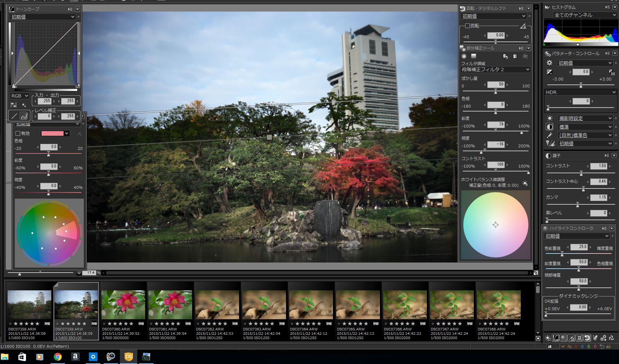Screen dimensions: 619x364
Task: Select the graduated partial correction filter tool
Action: (473, 56)
